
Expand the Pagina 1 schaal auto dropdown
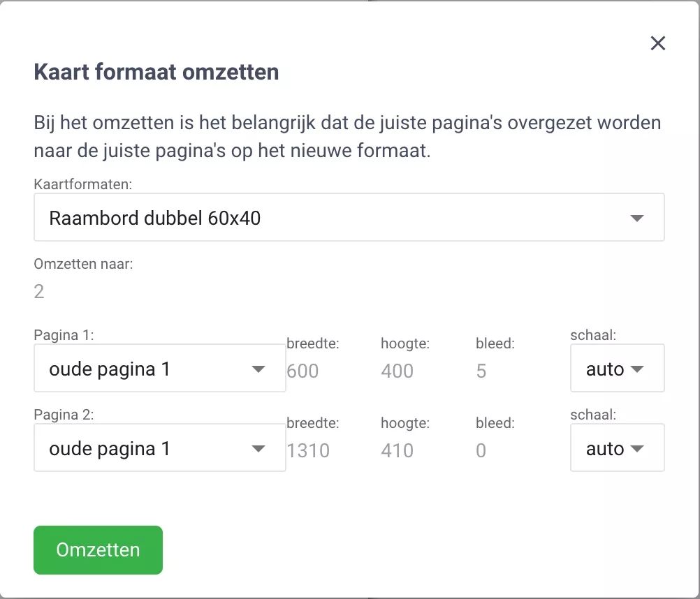(x=616, y=369)
